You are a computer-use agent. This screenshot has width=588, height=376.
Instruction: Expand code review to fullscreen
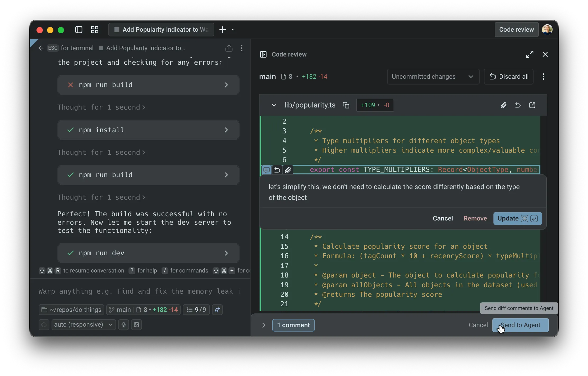[530, 54]
